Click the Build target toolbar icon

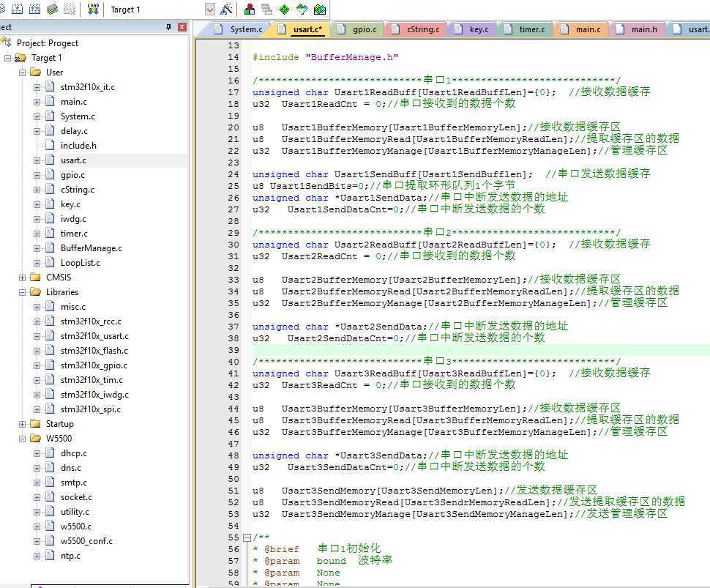coord(18,9)
